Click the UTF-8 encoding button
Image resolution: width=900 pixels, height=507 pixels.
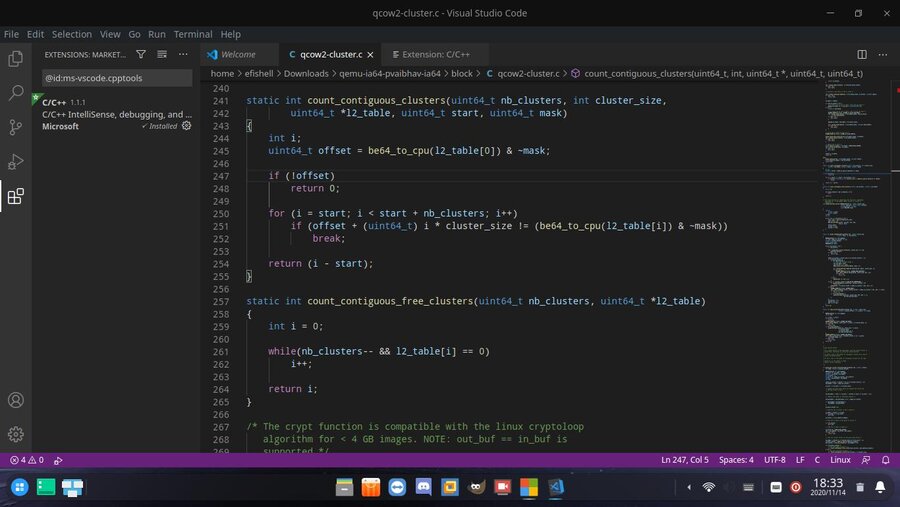click(774, 460)
